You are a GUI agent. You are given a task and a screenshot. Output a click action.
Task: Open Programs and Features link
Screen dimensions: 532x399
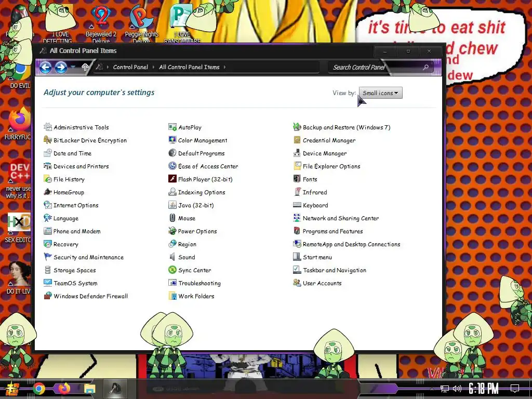point(333,231)
